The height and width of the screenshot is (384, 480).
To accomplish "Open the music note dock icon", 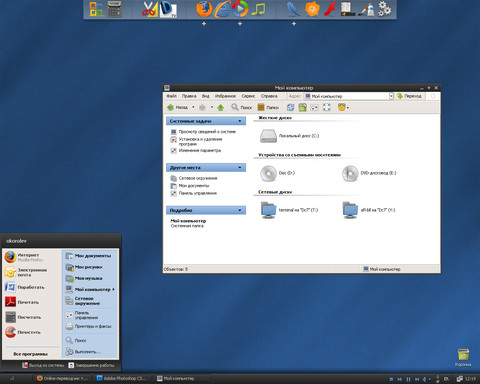I will point(258,9).
